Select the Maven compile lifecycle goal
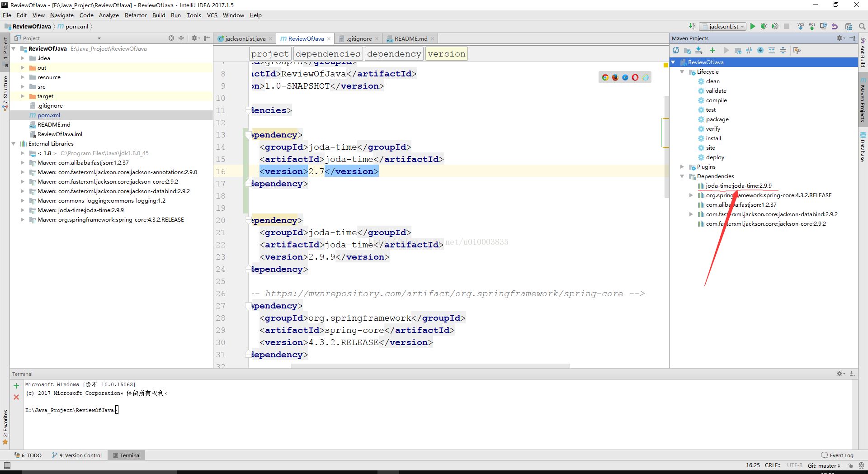The image size is (868, 474). (x=716, y=100)
